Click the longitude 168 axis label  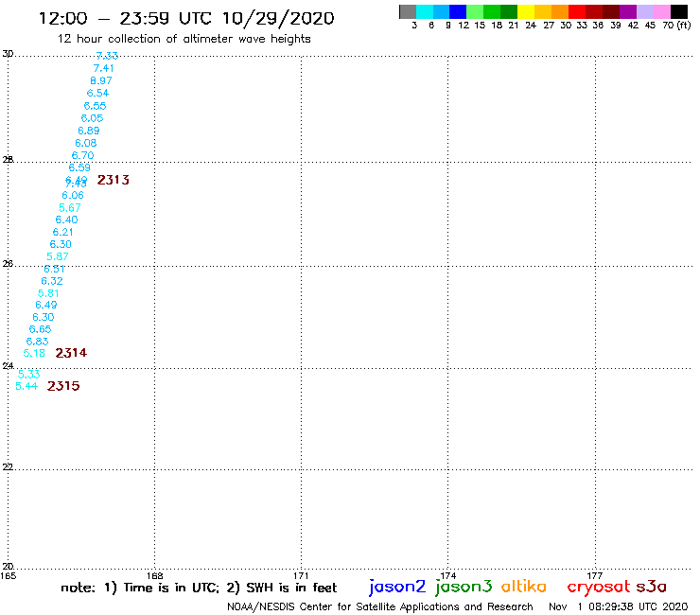pos(155,576)
